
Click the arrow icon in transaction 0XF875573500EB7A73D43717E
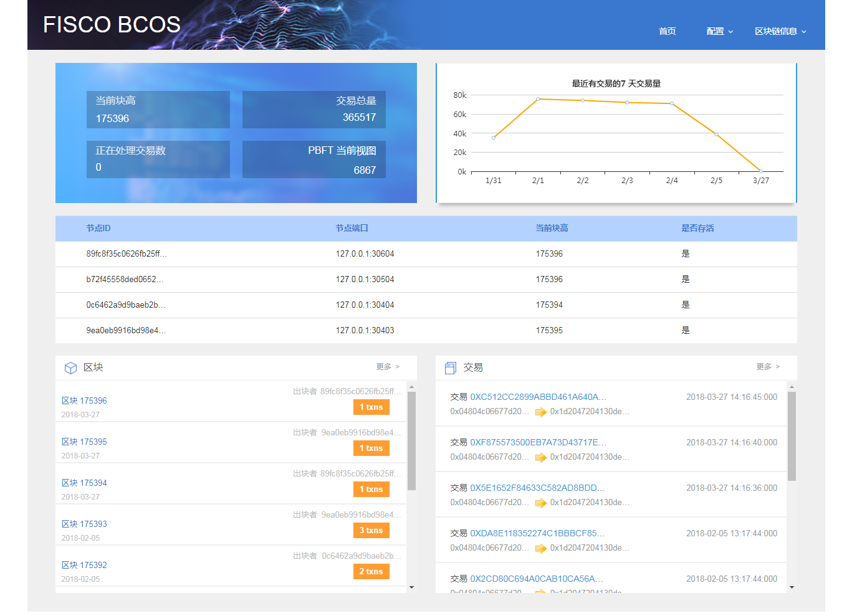pyautogui.click(x=540, y=457)
